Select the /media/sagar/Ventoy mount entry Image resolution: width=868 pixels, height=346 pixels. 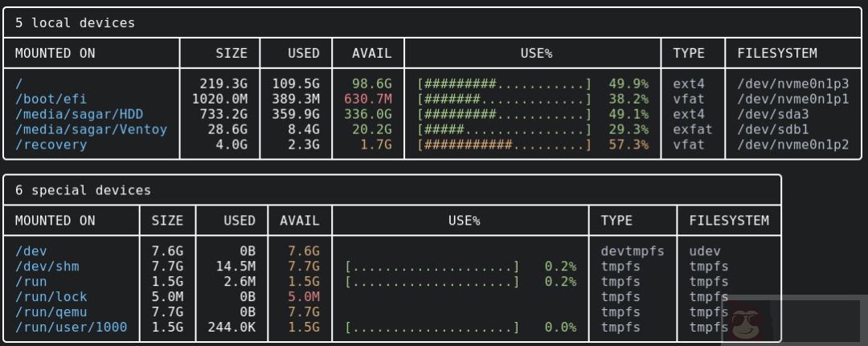[x=91, y=129]
